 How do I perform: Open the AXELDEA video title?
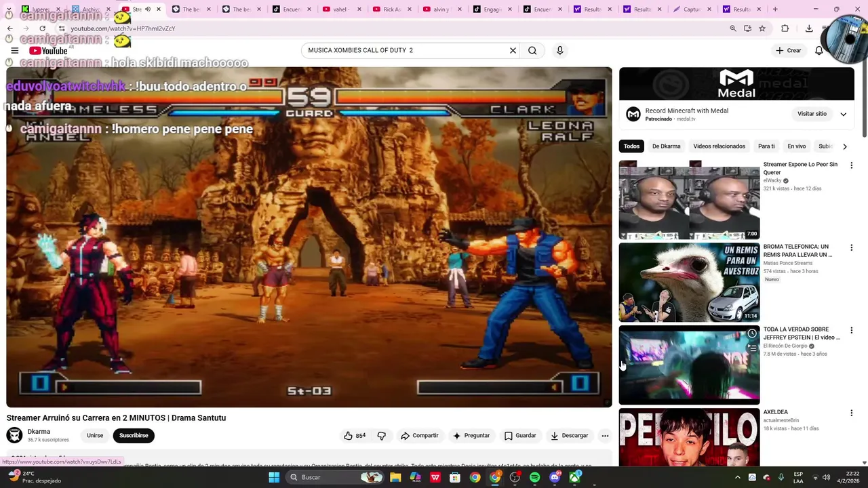(776, 412)
